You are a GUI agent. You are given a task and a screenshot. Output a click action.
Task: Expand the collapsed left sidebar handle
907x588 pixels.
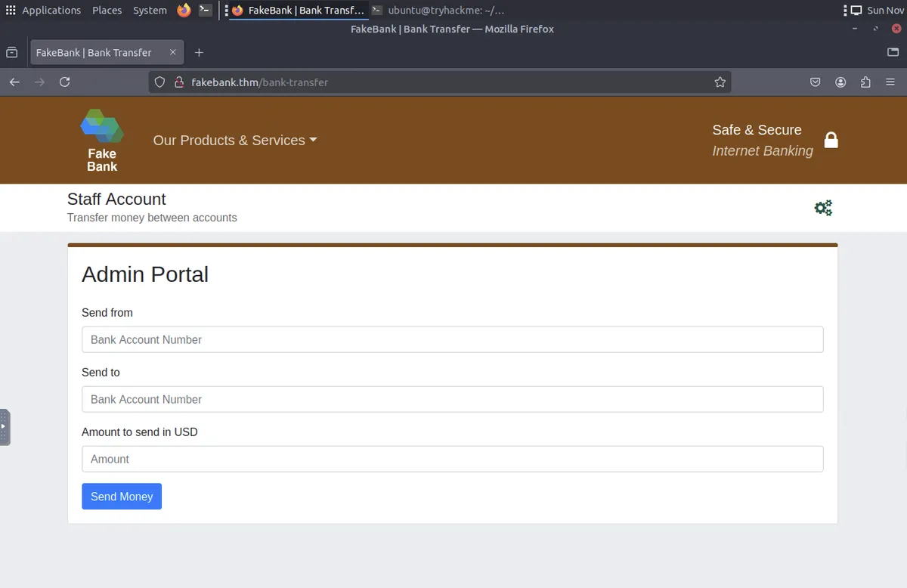tap(6, 426)
